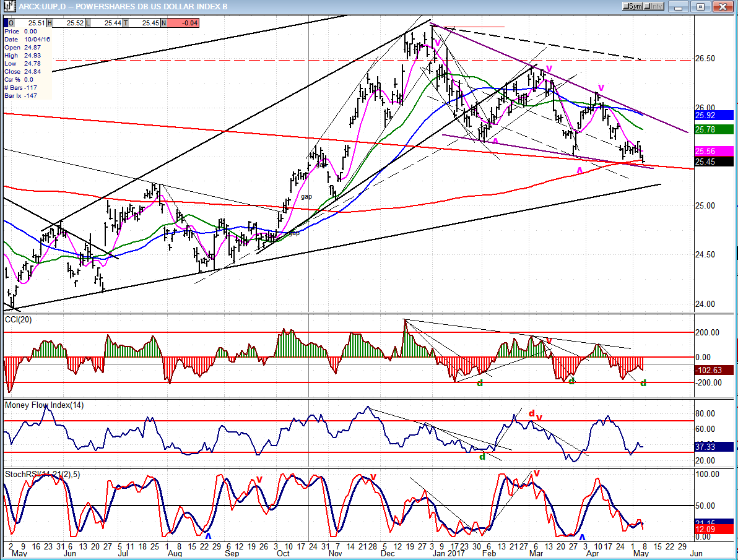Click the net change -0.04 cell
The height and width of the screenshot is (560, 738).
pyautogui.click(x=183, y=23)
